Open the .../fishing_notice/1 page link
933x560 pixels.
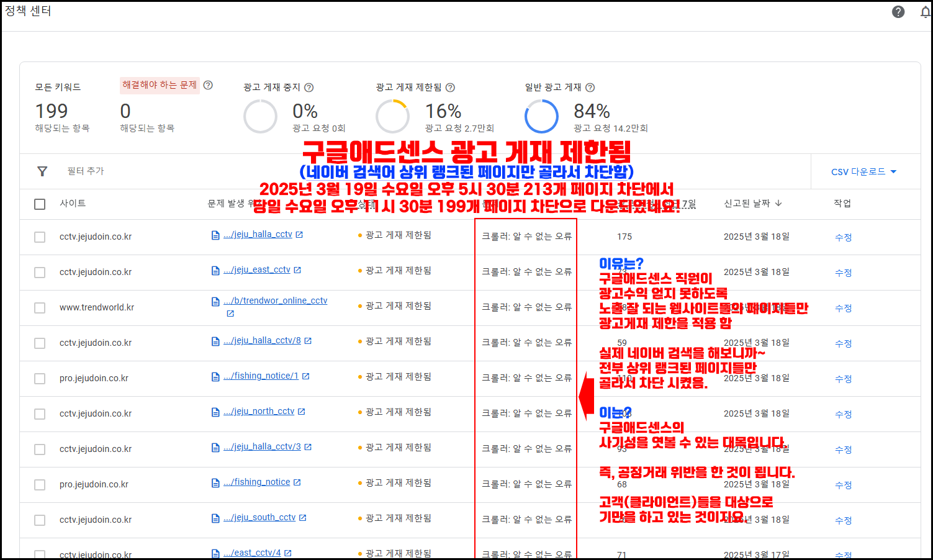(261, 376)
